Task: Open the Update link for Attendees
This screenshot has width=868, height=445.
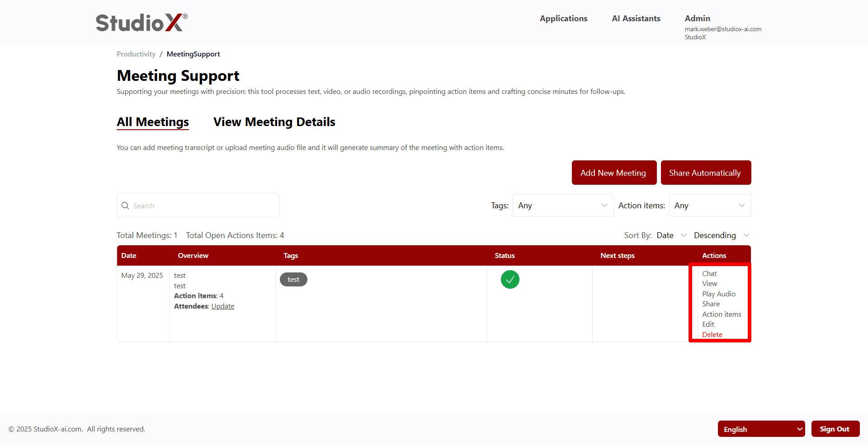Action: pos(222,306)
